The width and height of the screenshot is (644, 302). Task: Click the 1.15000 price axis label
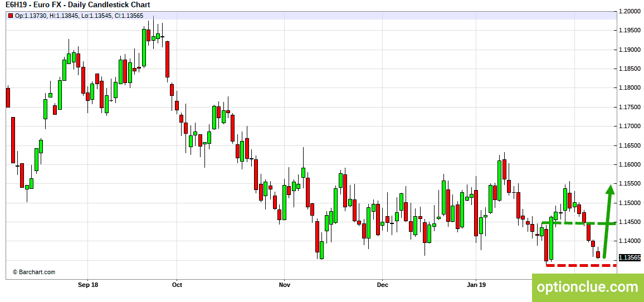(x=630, y=203)
